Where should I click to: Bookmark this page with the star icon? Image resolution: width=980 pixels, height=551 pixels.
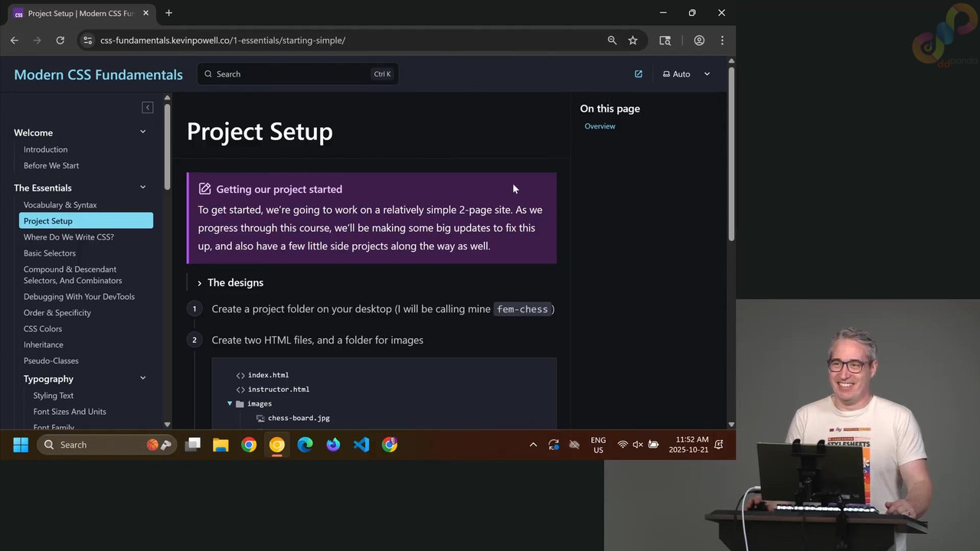pyautogui.click(x=632, y=41)
